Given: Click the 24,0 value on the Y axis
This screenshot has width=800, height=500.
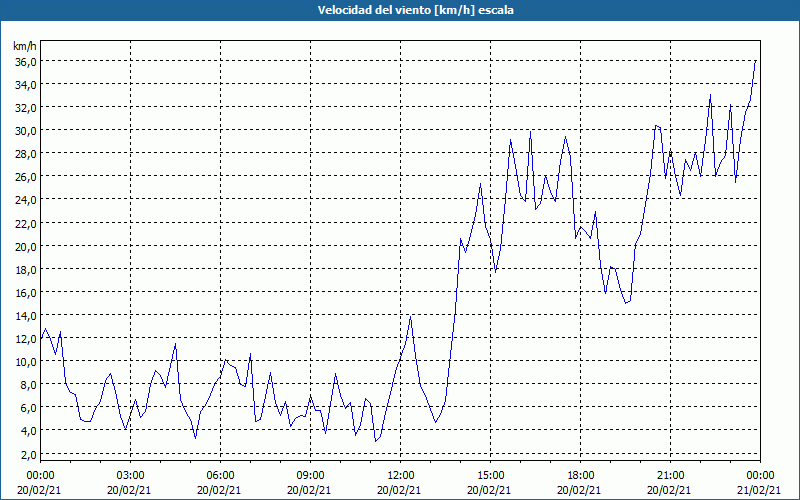Looking at the screenshot, I should click(26, 200).
